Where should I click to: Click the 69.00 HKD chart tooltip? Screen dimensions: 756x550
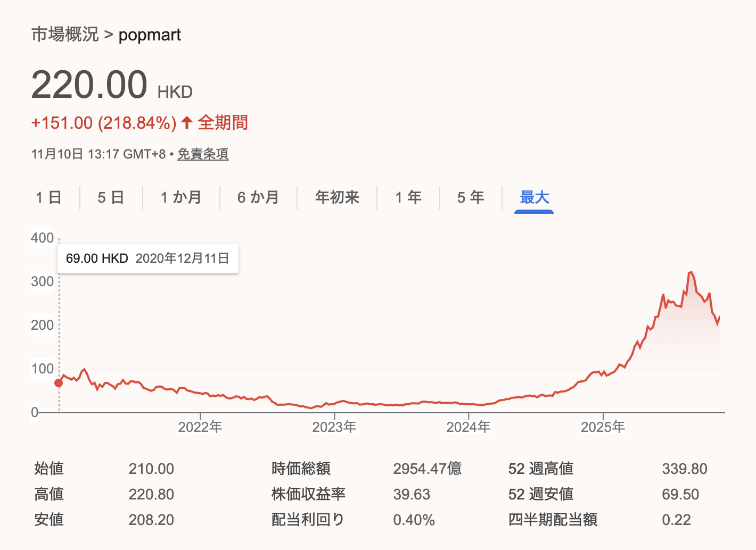coord(147,259)
